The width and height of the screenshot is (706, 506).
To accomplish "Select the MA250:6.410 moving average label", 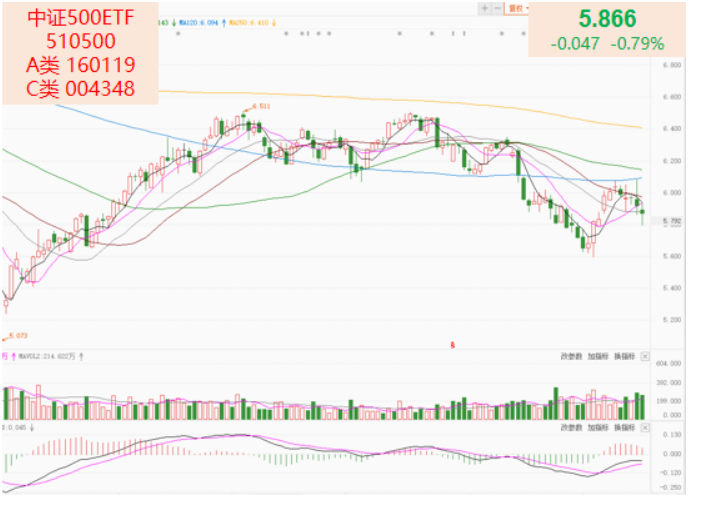I will (249, 23).
